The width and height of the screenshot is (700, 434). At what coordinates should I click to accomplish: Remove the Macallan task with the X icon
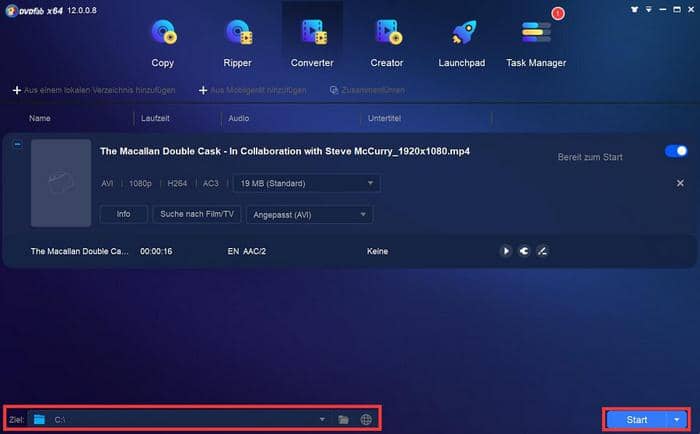pos(680,183)
